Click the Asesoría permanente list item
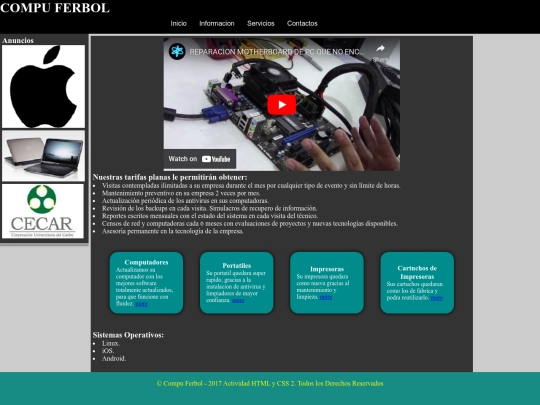Screen dimensions: 540x405 [x=173, y=231]
